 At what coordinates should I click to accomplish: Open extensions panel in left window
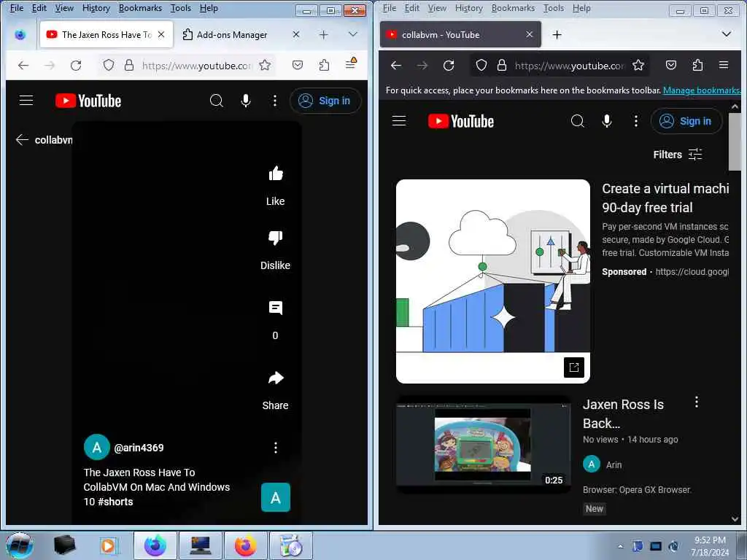[324, 65]
